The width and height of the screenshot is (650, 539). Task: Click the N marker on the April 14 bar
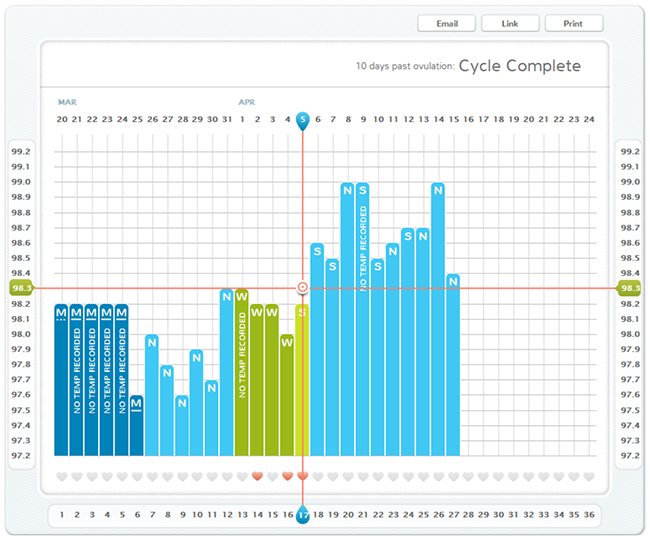437,190
